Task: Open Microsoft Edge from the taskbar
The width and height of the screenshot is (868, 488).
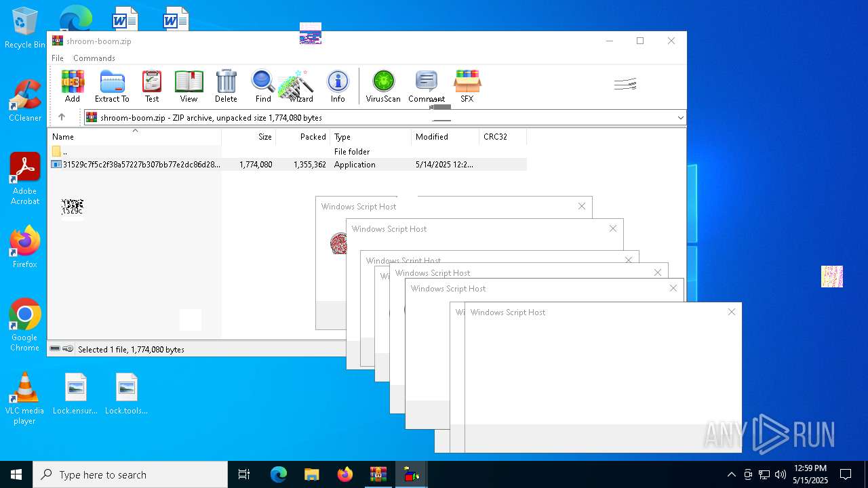Action: [x=279, y=474]
